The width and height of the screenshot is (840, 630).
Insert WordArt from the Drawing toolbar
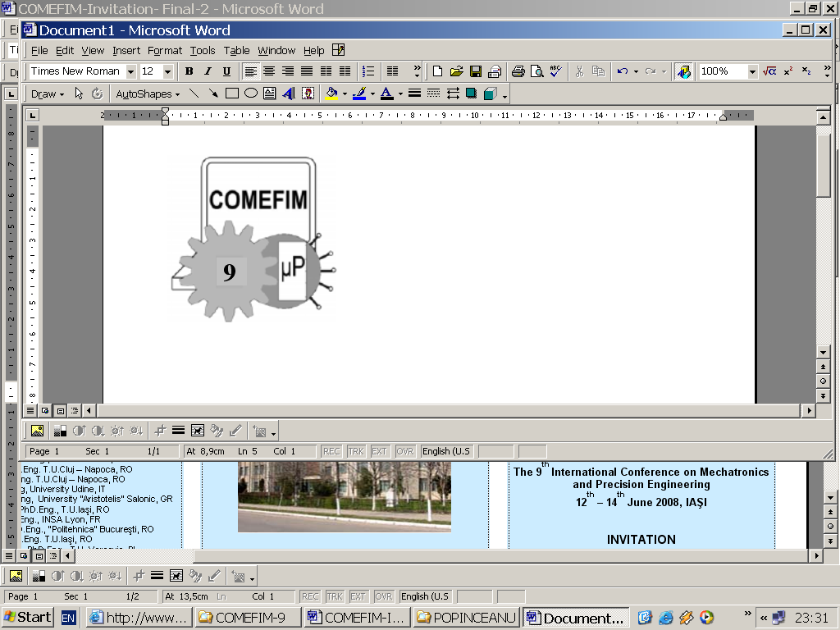(x=289, y=94)
